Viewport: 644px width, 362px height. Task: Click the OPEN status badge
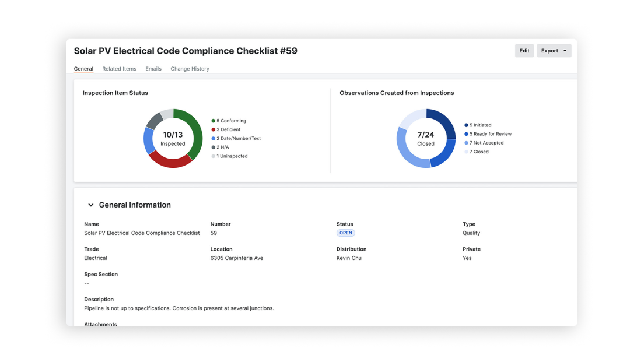(x=346, y=232)
